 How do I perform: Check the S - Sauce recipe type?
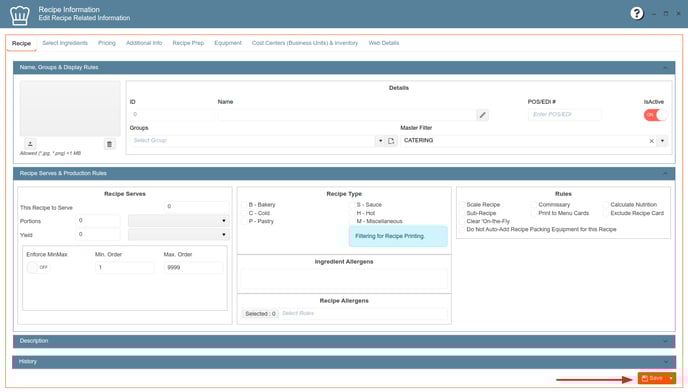click(x=352, y=205)
